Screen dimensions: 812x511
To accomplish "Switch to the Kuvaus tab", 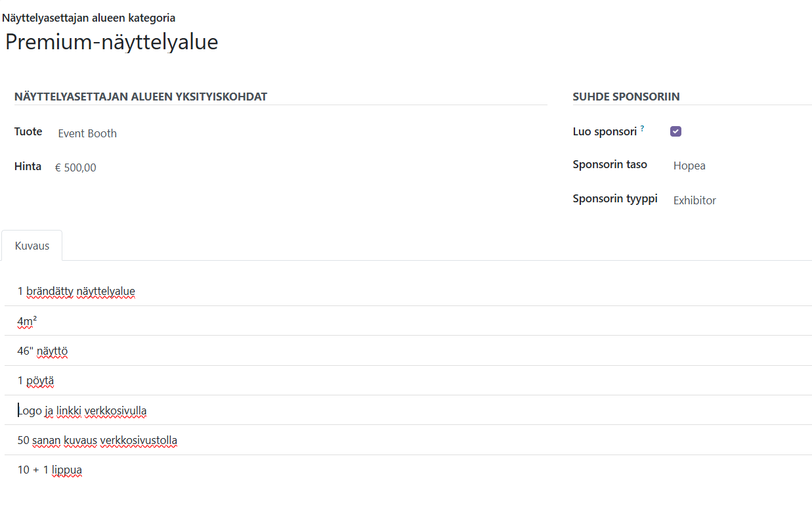I will click(32, 246).
